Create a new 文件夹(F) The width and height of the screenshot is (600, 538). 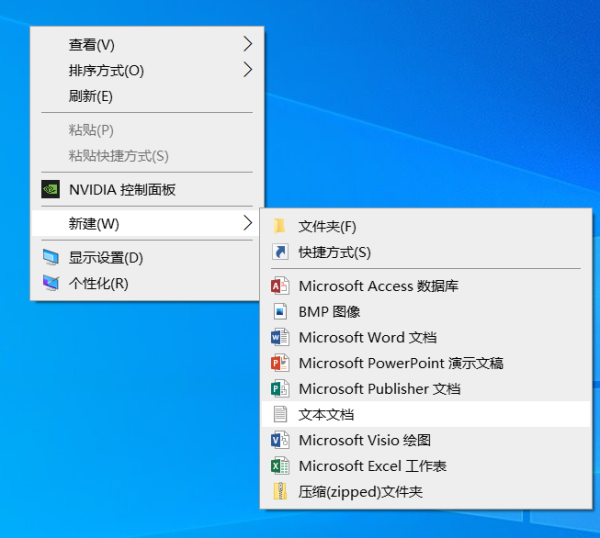(x=426, y=226)
